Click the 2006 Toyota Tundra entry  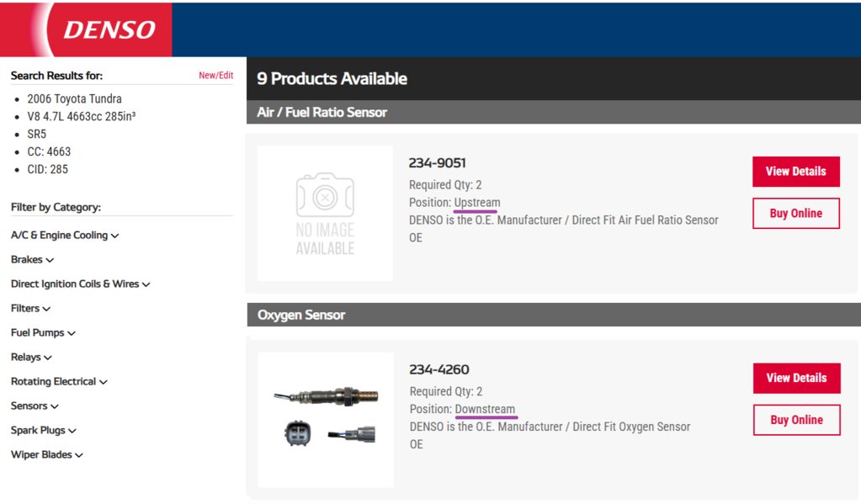[x=75, y=98]
